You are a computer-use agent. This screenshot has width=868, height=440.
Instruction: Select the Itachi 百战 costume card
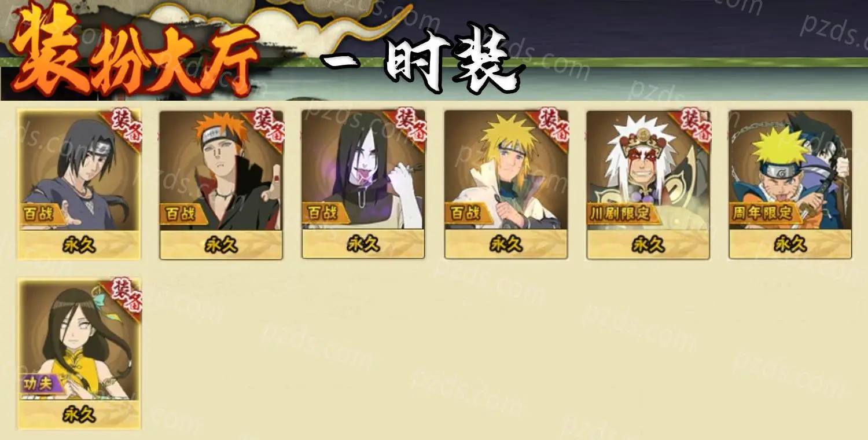(79, 184)
